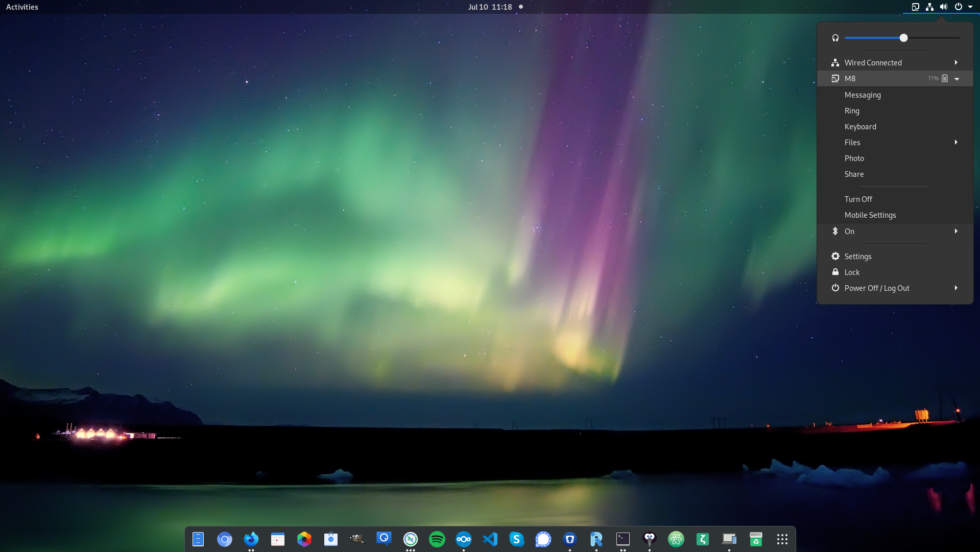The image size is (980, 552).
Task: Open Software shopping bag icon in dock
Action: 331,539
